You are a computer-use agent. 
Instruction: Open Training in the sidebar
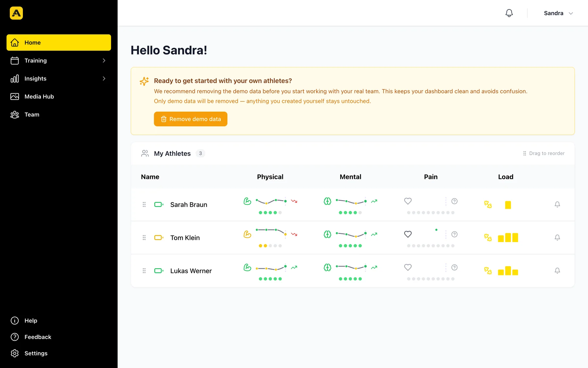tap(59, 61)
